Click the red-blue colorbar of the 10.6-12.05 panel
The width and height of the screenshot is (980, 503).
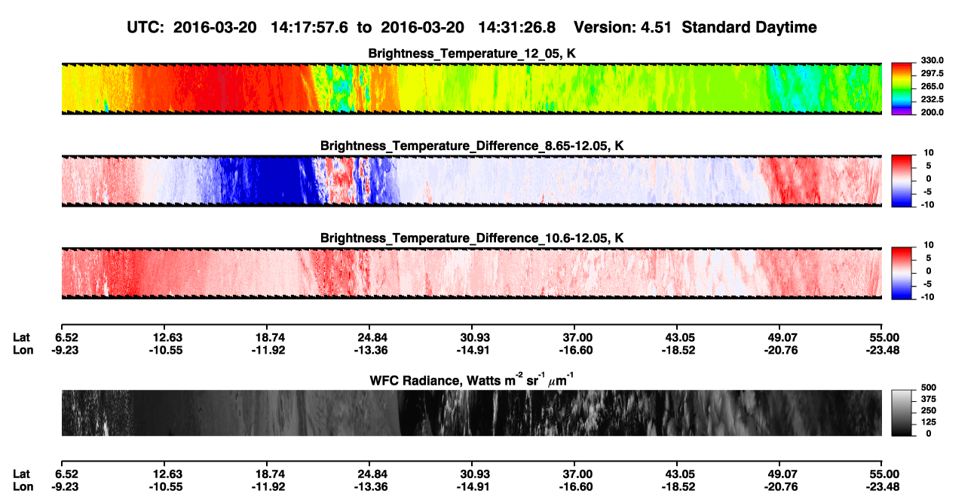click(902, 271)
